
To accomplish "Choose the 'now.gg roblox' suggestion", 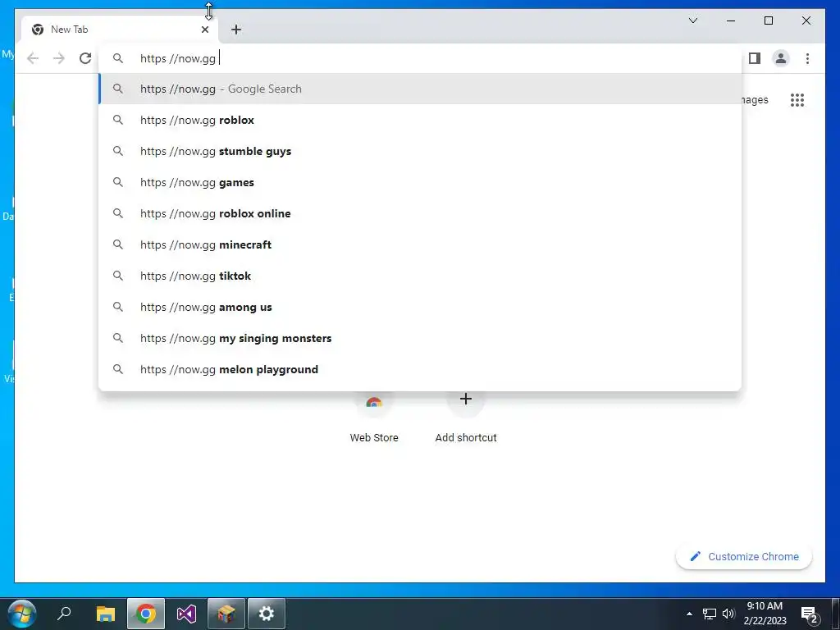I will tap(421, 120).
